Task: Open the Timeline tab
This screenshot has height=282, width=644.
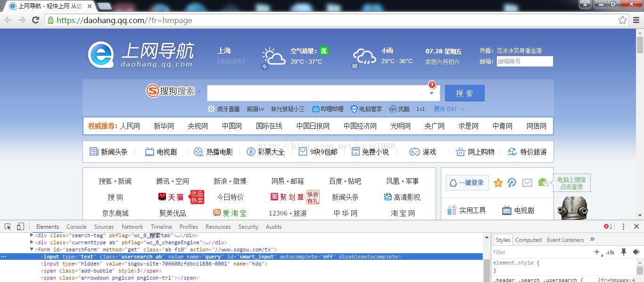Action: [x=161, y=227]
